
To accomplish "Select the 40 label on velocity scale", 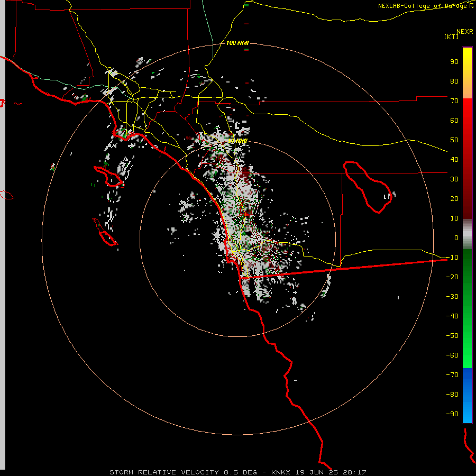I will (x=454, y=159).
